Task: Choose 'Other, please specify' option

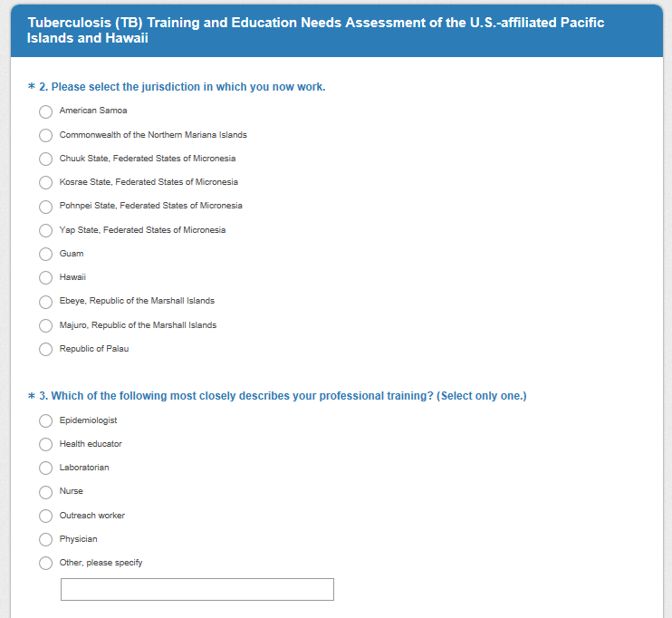Action: click(45, 564)
